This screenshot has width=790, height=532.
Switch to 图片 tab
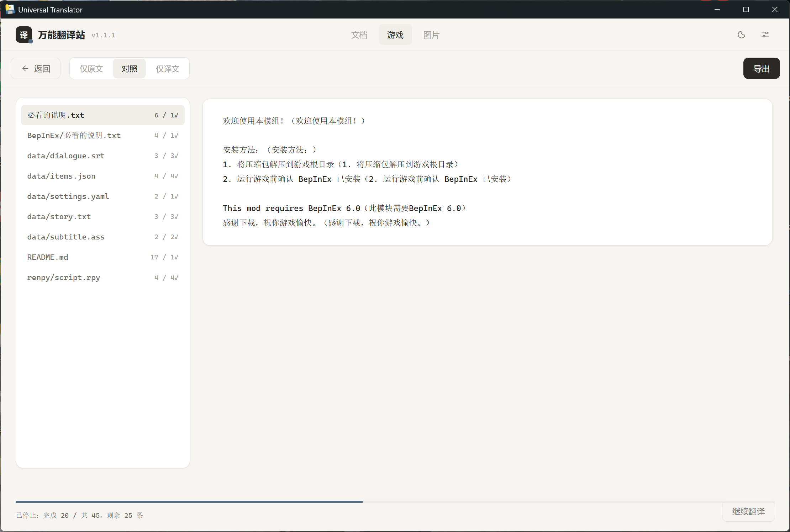pyautogui.click(x=431, y=35)
